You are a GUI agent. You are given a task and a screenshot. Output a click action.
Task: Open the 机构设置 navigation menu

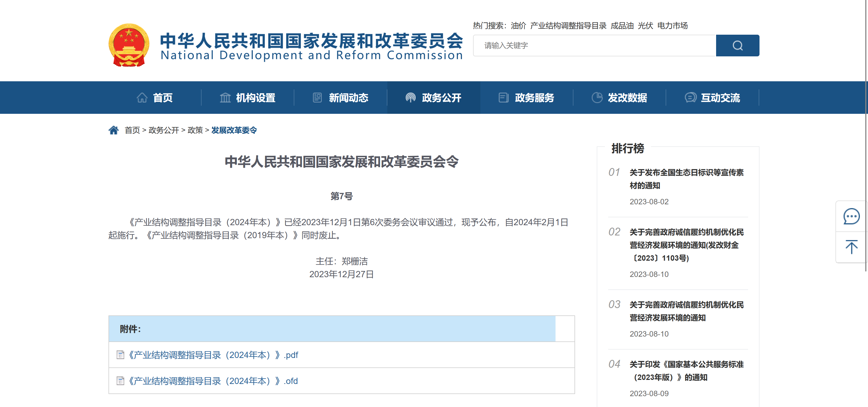(x=255, y=98)
